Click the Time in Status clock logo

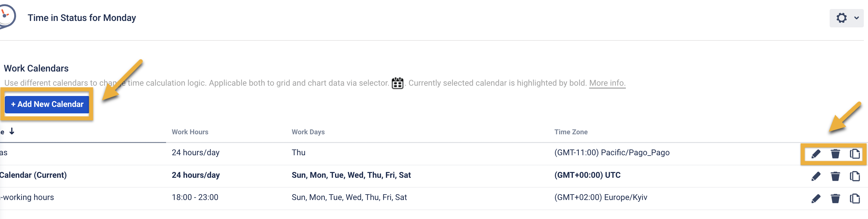coord(7,15)
